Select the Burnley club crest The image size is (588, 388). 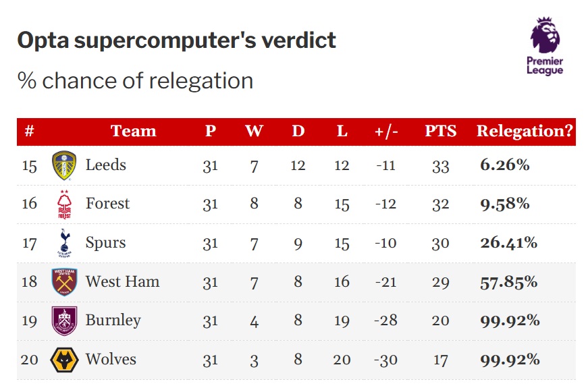pyautogui.click(x=64, y=321)
